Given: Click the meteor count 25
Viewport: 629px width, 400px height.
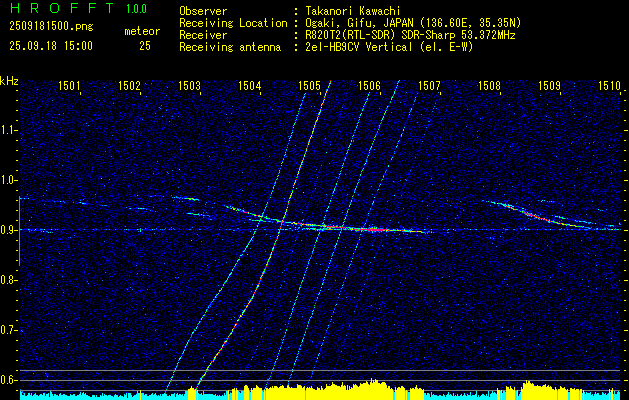Looking at the screenshot, I should [145, 46].
